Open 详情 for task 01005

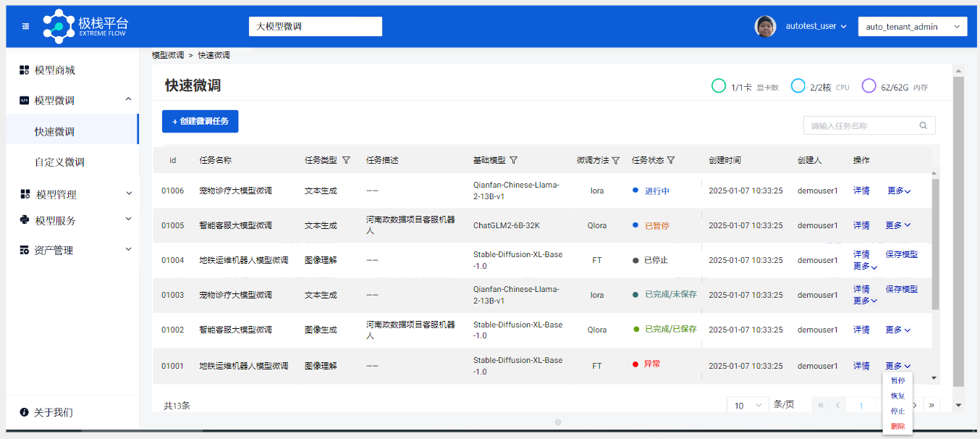pos(861,225)
